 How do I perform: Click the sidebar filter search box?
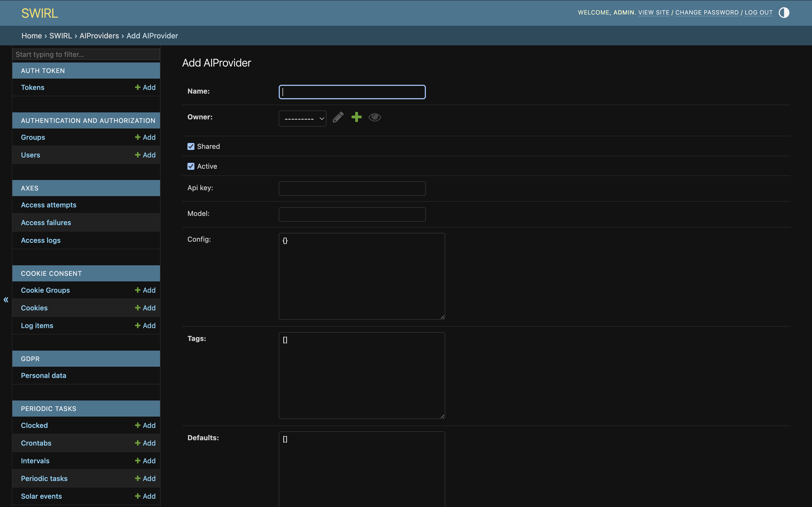[86, 54]
